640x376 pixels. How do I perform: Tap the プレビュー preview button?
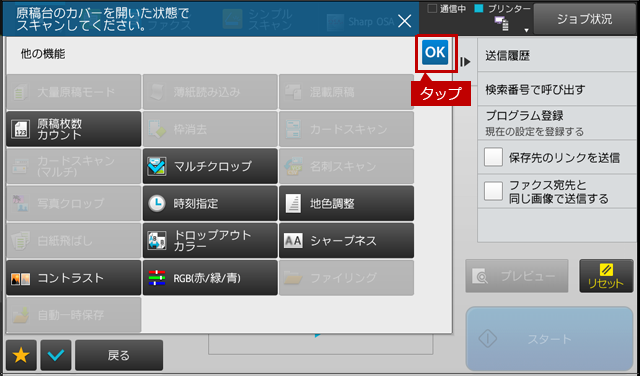point(517,276)
